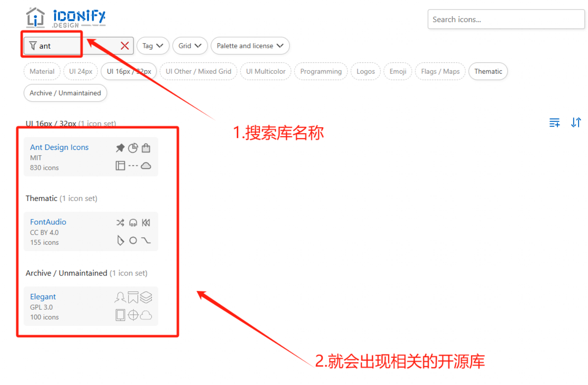The height and width of the screenshot is (385, 588).
Task: Switch to list view layout icon
Action: [554, 122]
